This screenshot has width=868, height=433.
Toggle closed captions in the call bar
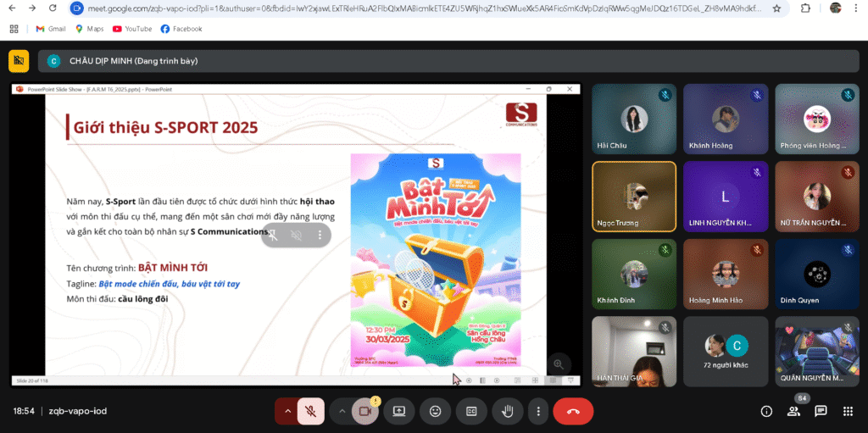pyautogui.click(x=471, y=411)
